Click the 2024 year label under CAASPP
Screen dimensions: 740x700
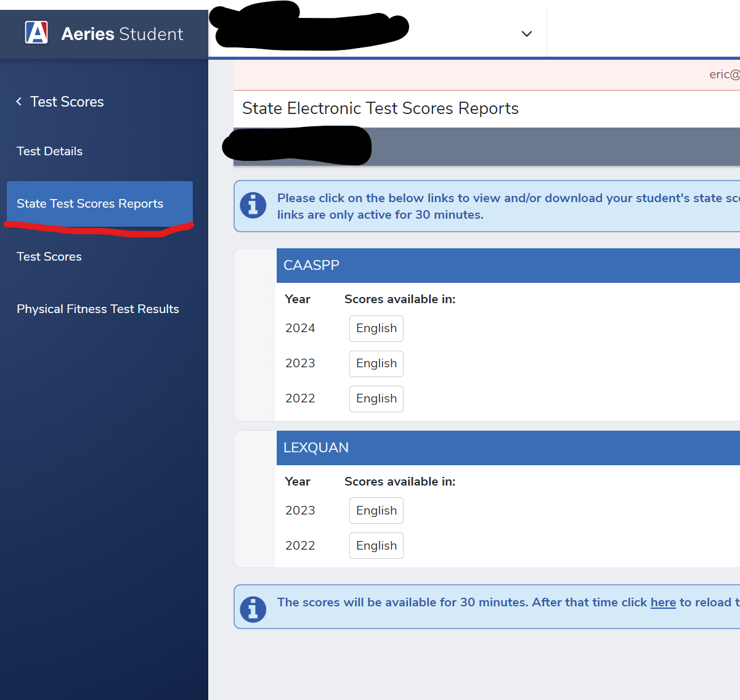(300, 328)
